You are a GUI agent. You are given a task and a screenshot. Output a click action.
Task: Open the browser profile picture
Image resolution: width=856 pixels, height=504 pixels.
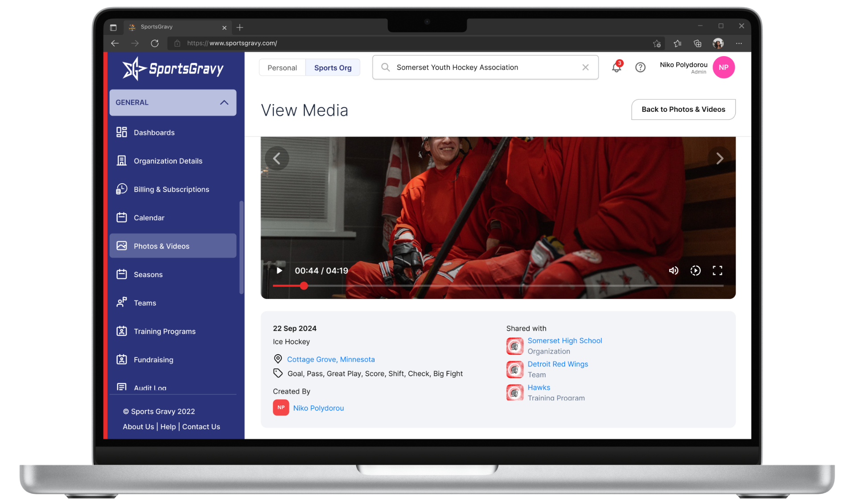[x=718, y=43]
